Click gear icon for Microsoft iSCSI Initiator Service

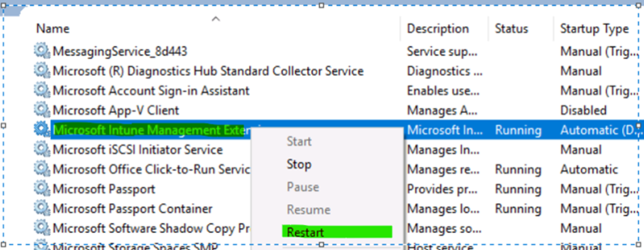pos(42,149)
